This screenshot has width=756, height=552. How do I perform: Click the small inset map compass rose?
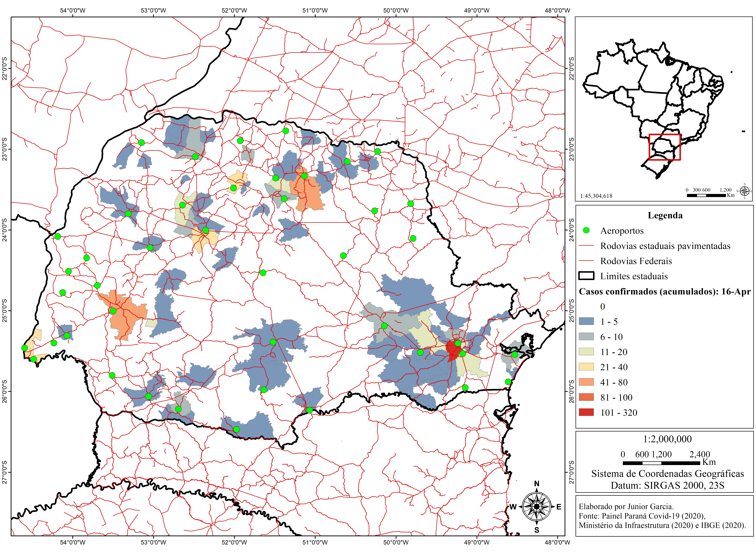744,191
